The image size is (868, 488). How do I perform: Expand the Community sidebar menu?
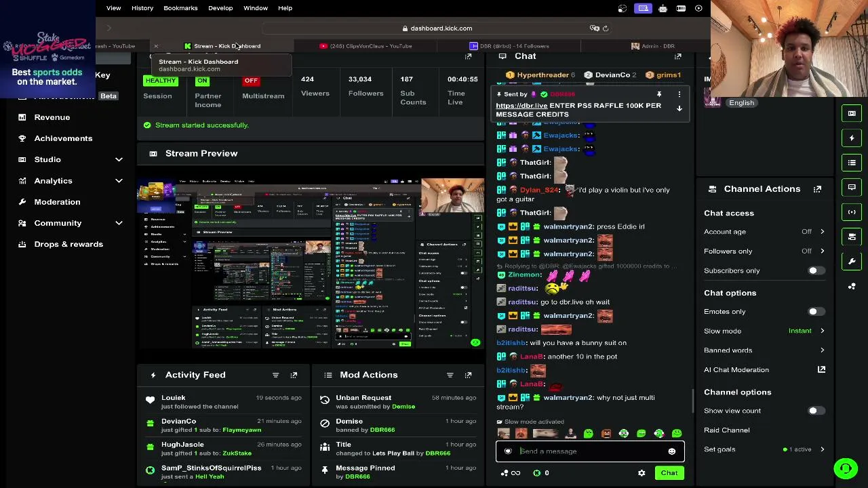click(119, 223)
